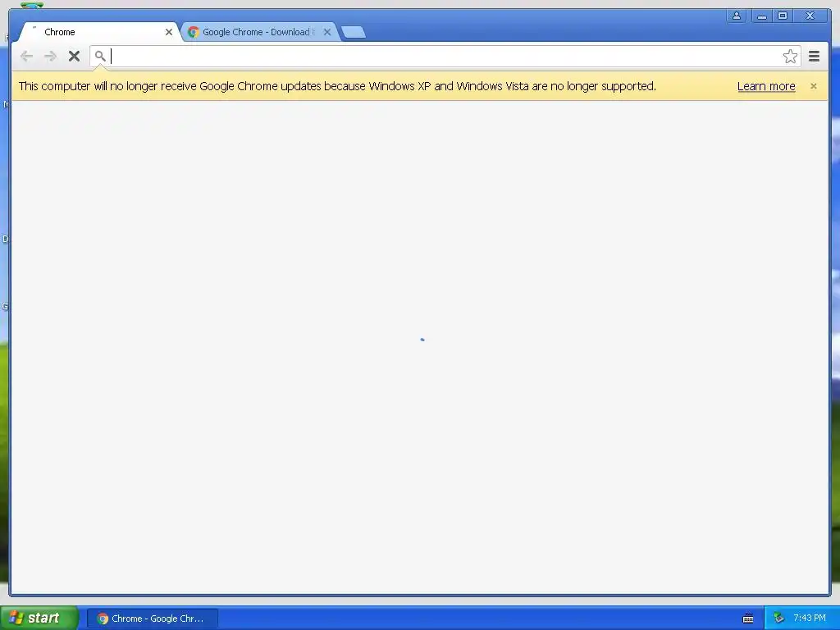Click the Chrome logo on the Download tab

194,32
